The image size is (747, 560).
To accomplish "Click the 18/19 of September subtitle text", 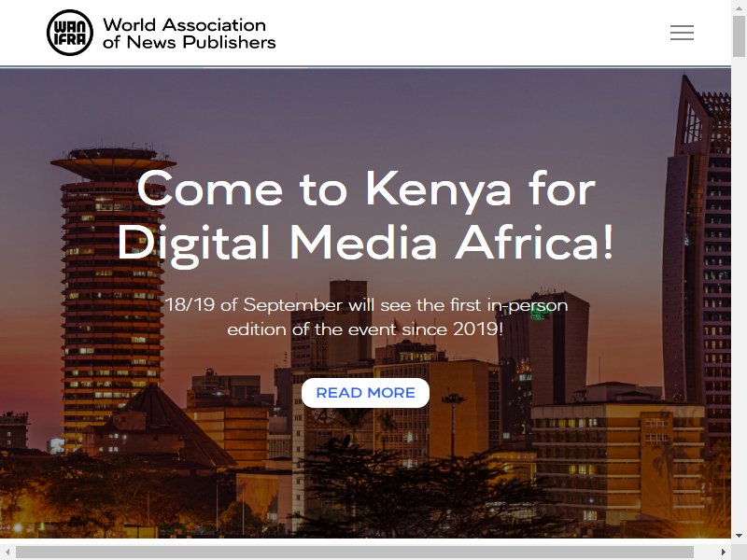I will click(x=366, y=317).
